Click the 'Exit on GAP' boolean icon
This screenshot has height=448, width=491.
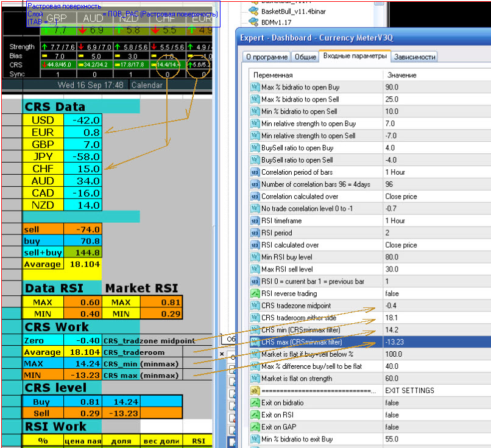coord(255,427)
